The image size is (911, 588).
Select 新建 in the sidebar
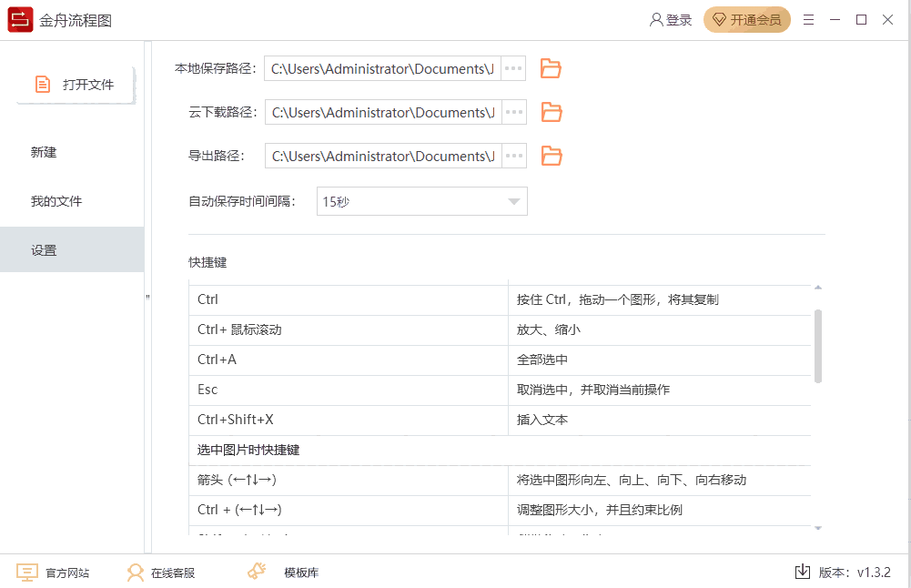(44, 152)
